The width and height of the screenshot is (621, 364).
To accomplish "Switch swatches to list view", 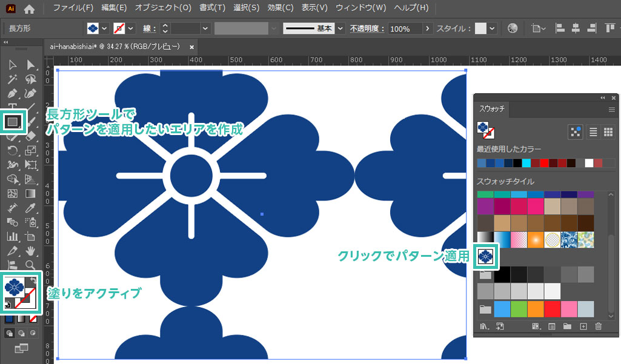I will [593, 132].
